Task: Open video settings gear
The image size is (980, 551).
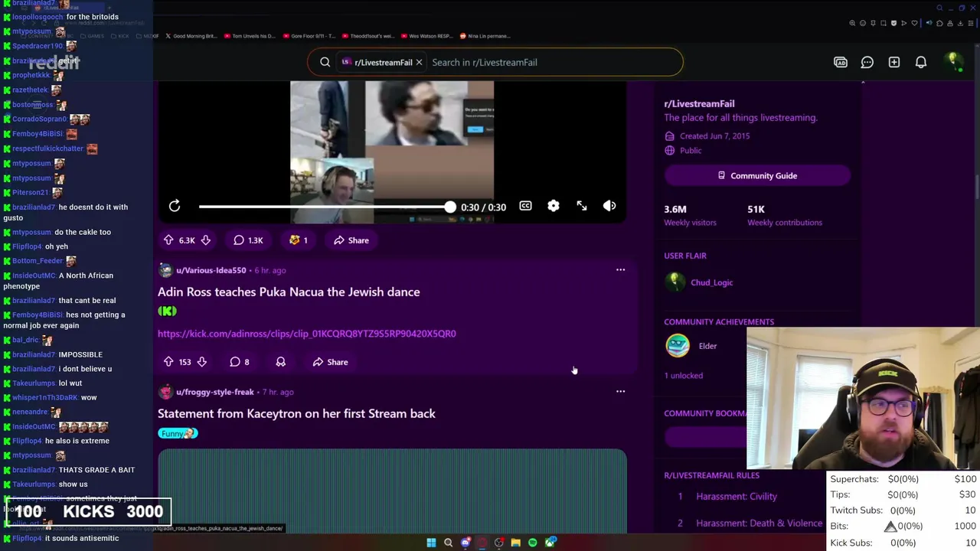Action: (554, 206)
